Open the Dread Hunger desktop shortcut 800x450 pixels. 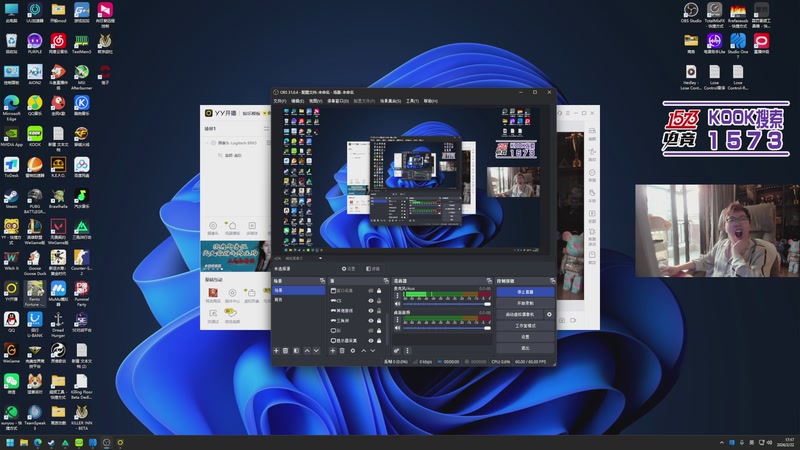(x=58, y=324)
